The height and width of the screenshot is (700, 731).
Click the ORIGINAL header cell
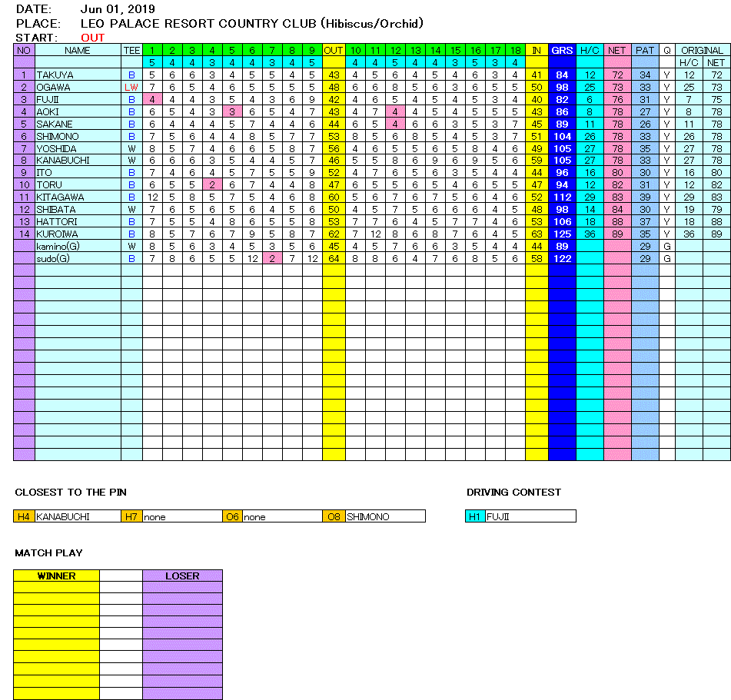point(703,50)
